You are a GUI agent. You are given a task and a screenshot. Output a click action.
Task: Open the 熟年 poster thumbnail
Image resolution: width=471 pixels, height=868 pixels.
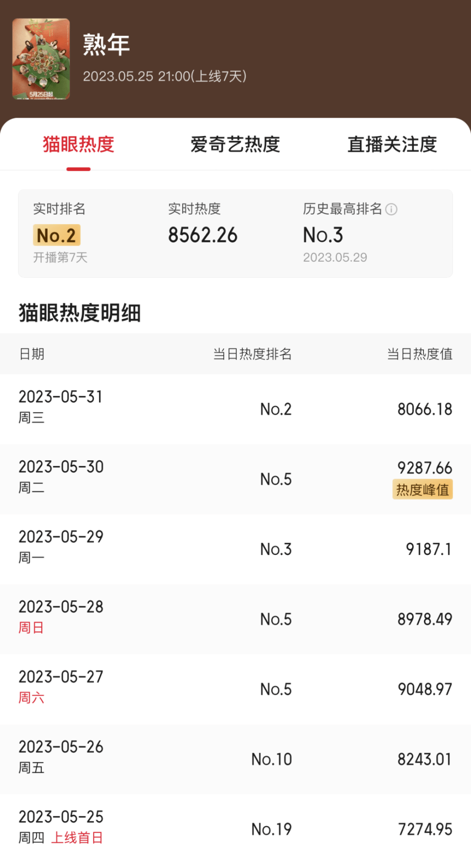click(41, 59)
